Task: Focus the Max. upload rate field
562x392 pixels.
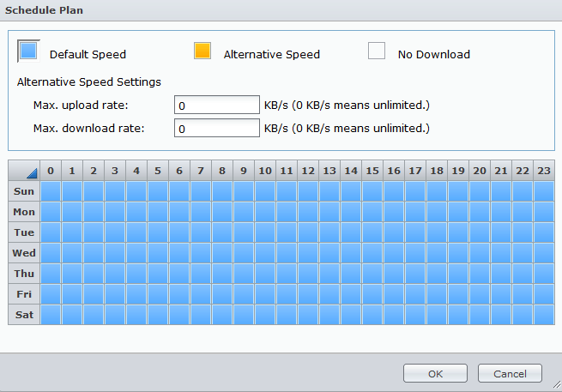Action: [217, 105]
